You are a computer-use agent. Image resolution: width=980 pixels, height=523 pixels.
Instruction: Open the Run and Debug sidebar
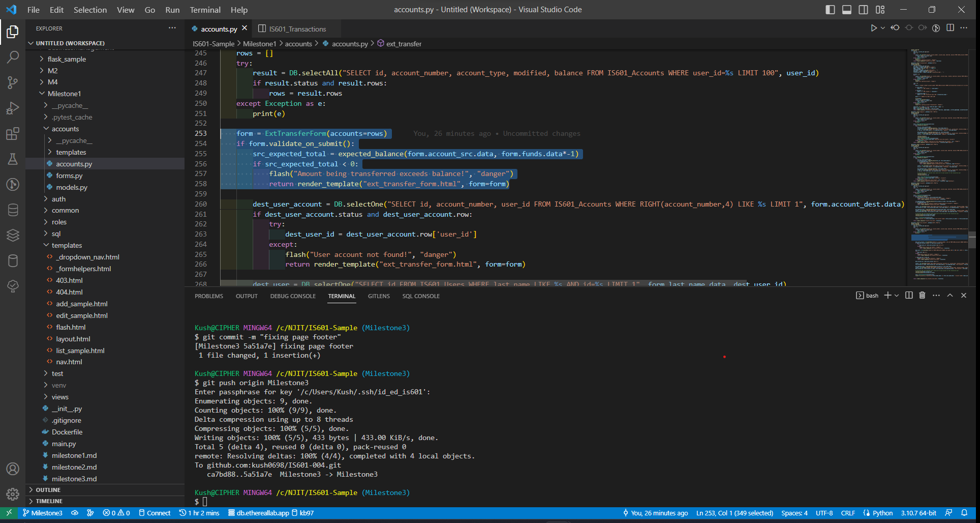(x=13, y=108)
